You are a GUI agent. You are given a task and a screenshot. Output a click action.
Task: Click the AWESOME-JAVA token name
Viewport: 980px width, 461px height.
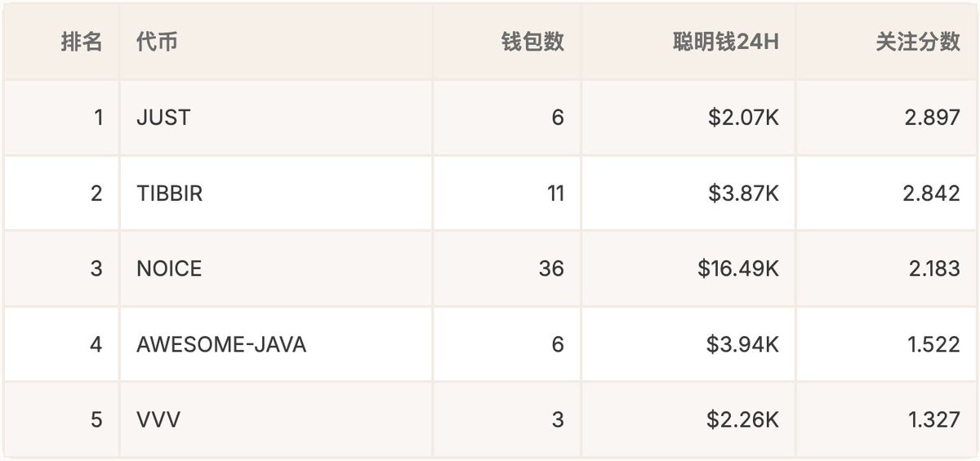221,344
